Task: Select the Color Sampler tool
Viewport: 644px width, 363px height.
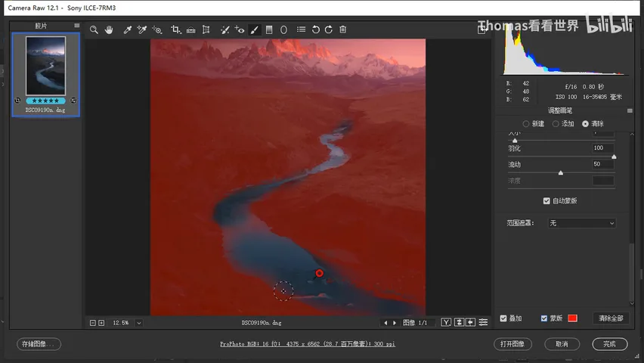Action: coord(141,29)
